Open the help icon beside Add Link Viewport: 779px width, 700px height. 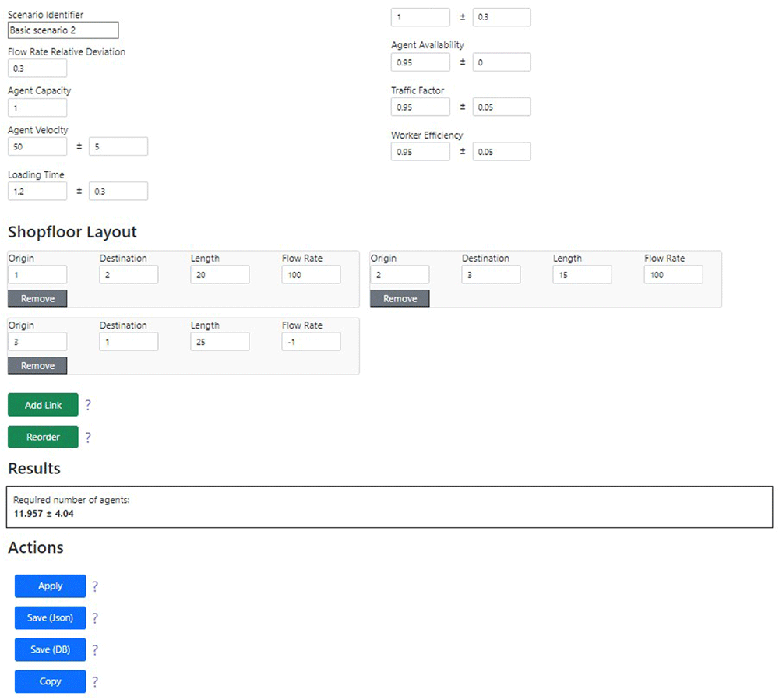coord(88,405)
